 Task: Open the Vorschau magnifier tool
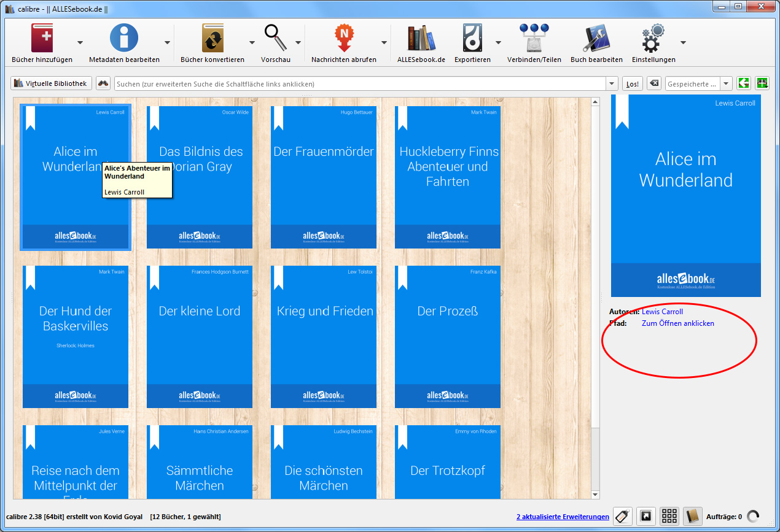click(x=276, y=38)
